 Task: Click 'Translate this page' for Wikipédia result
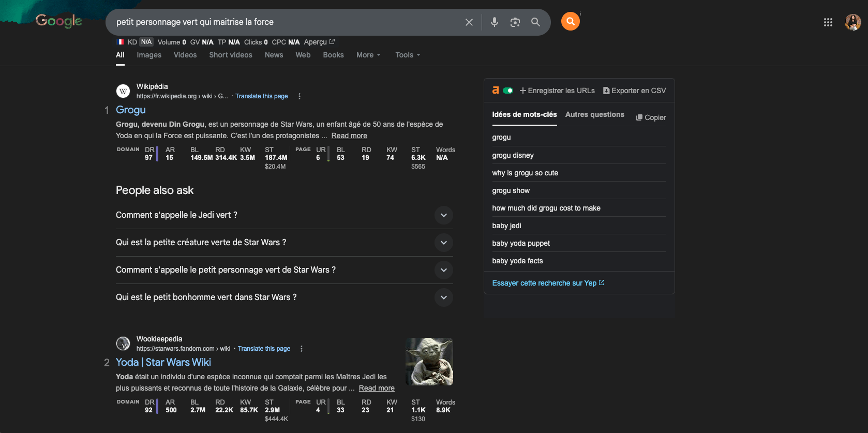pos(262,96)
